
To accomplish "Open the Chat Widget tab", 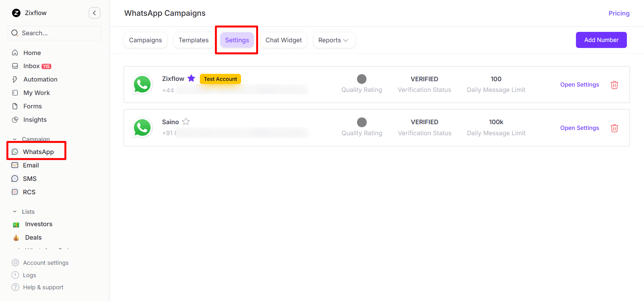I will point(284,40).
